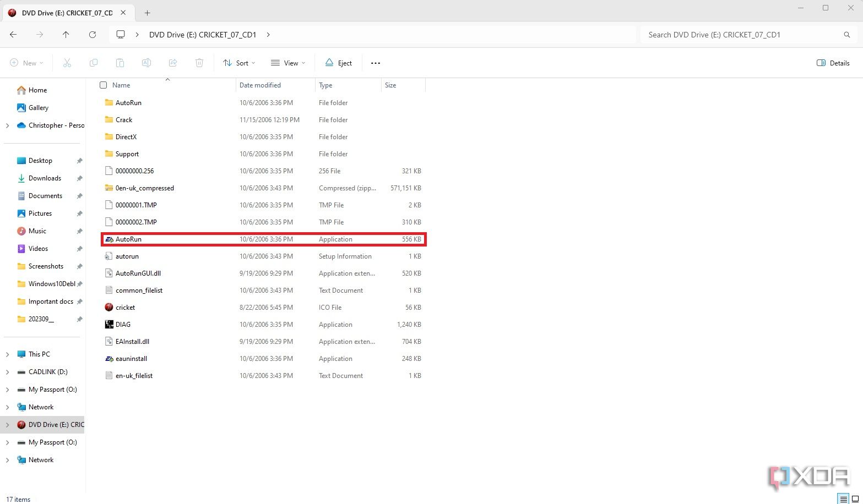Sort by Date modified column header
863x504 pixels.
click(x=260, y=85)
